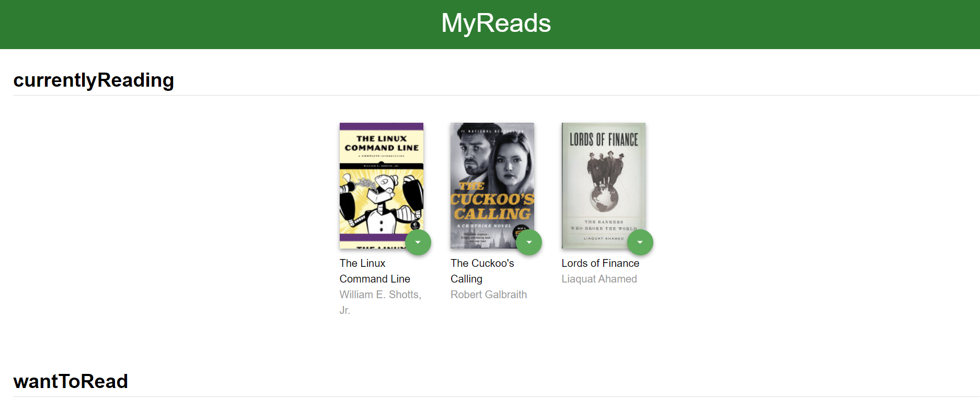The width and height of the screenshot is (980, 411).
Task: Click the group of men in hats on cover
Action: [x=604, y=166]
